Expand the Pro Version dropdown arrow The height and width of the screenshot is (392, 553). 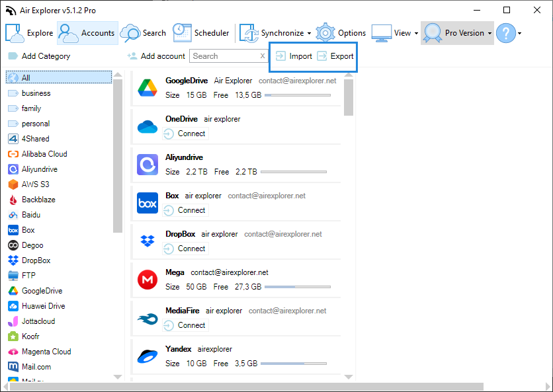tap(489, 33)
